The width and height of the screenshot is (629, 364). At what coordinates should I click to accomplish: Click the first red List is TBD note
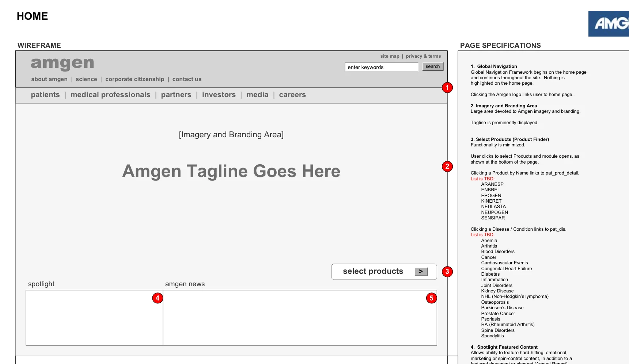(482, 179)
